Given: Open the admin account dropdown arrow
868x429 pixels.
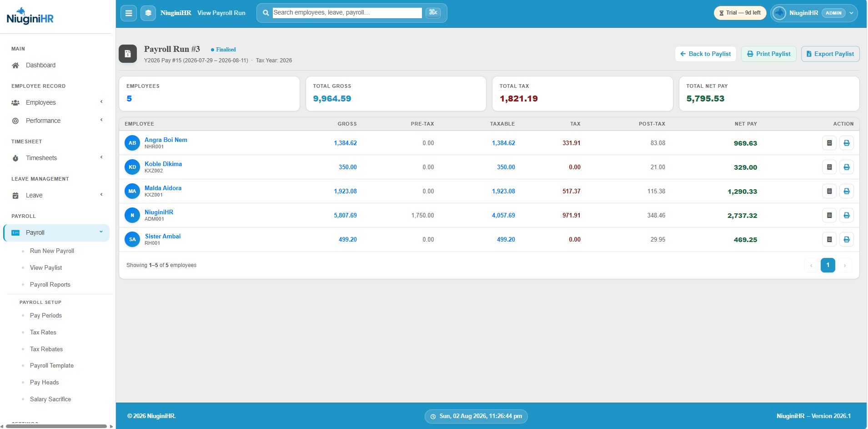Looking at the screenshot, I should click(851, 13).
